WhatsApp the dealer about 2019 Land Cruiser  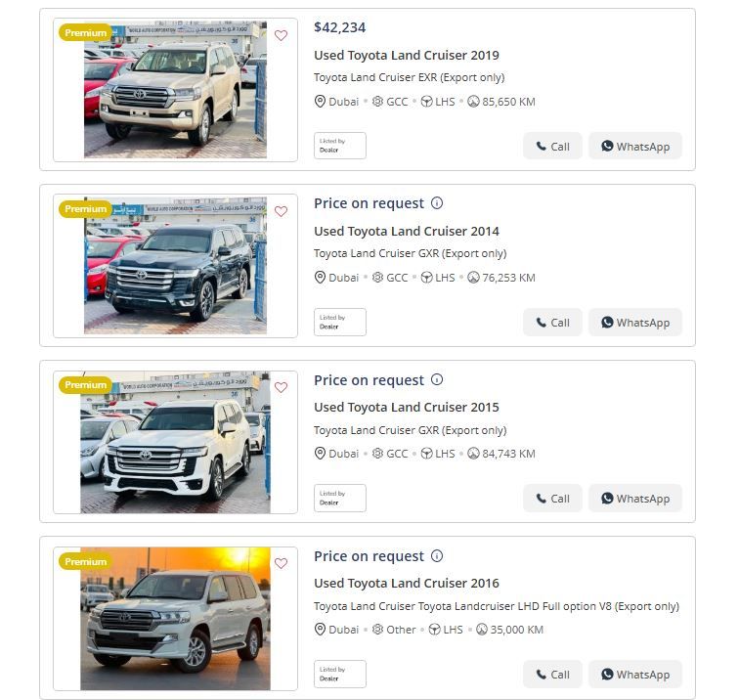point(634,146)
